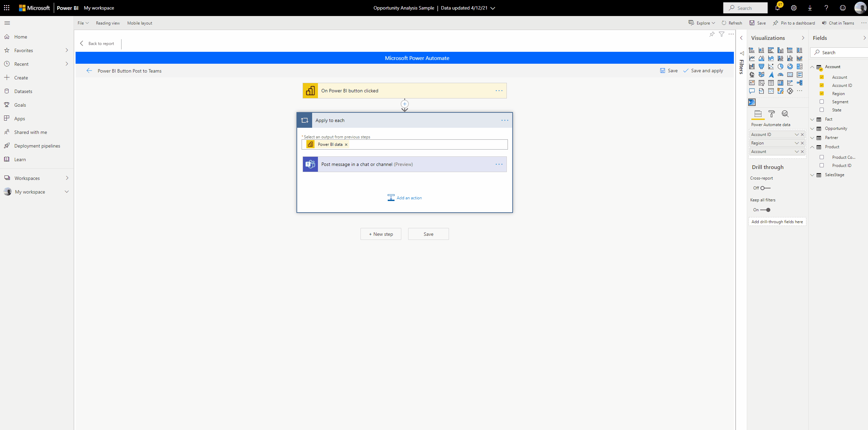Go Back to report

point(97,44)
